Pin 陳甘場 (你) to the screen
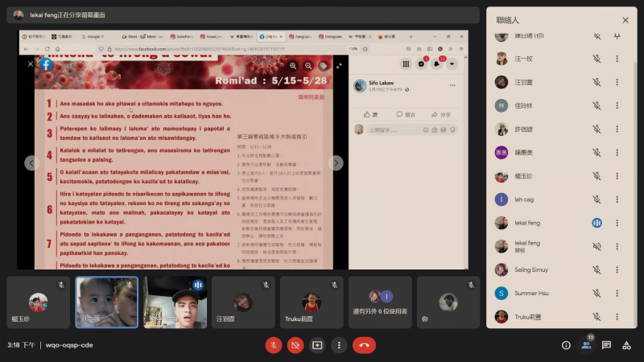 click(617, 36)
